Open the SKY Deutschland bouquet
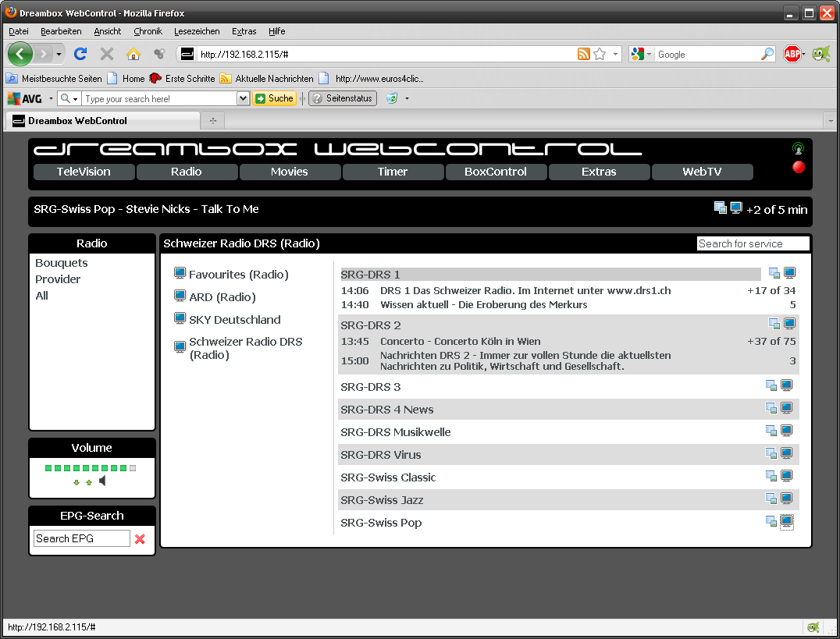Screen dimensions: 840x639 235,320
